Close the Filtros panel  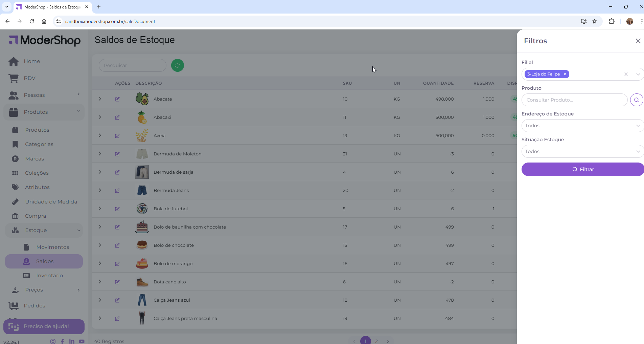[638, 41]
